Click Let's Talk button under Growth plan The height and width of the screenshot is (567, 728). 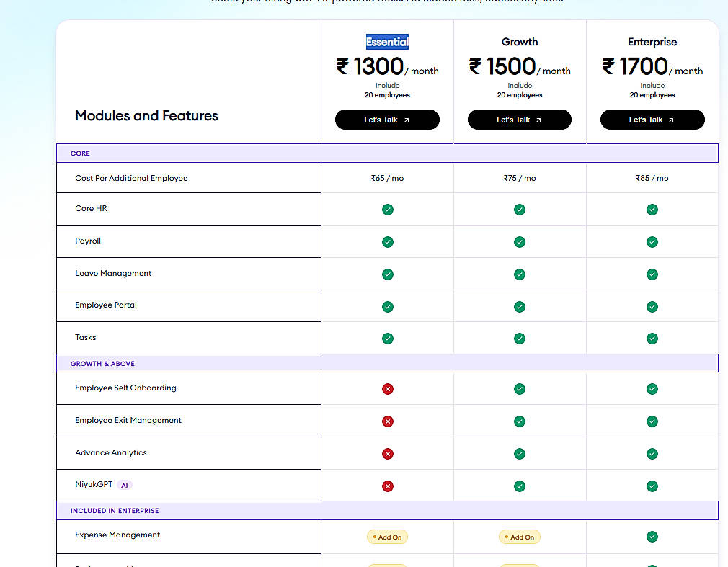point(520,120)
